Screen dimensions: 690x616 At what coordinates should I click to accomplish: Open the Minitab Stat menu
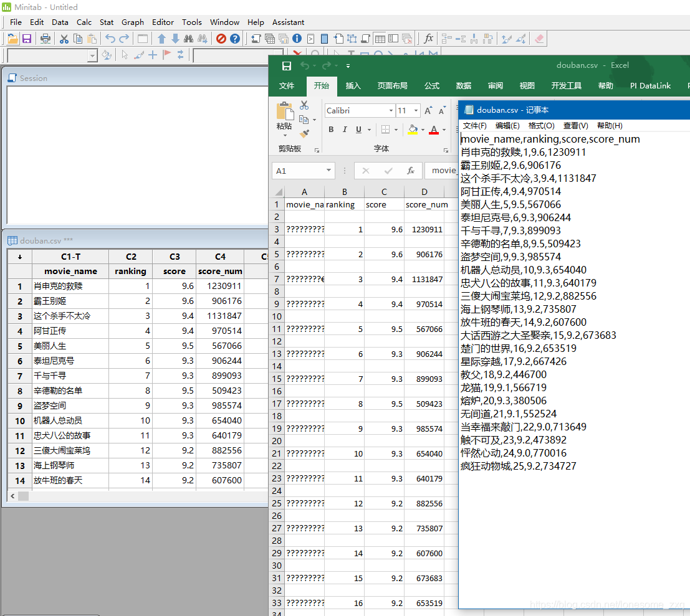tap(107, 22)
